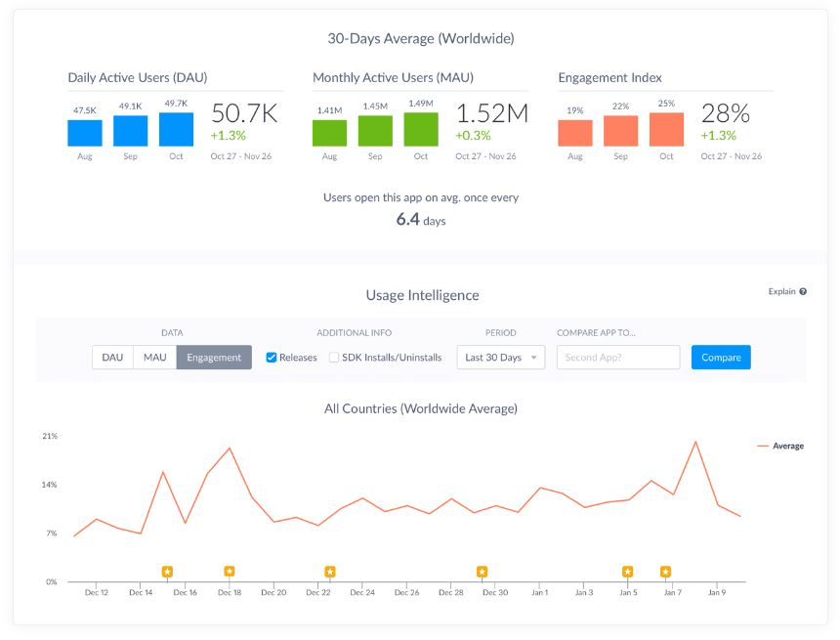Click the release star marker near Jan 7
Screen dimensions: 840x640
(x=665, y=570)
